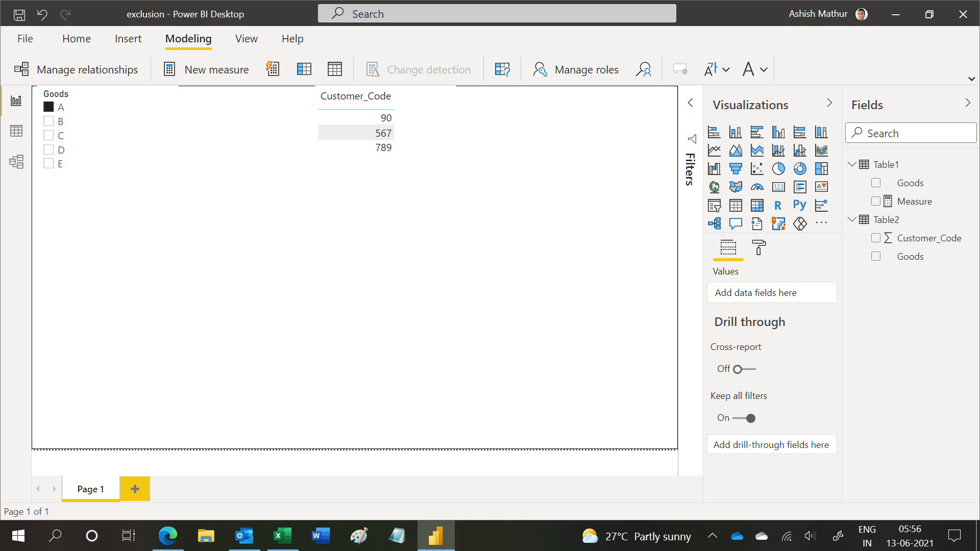
Task: Tick Goods field under Table2
Action: click(x=876, y=256)
